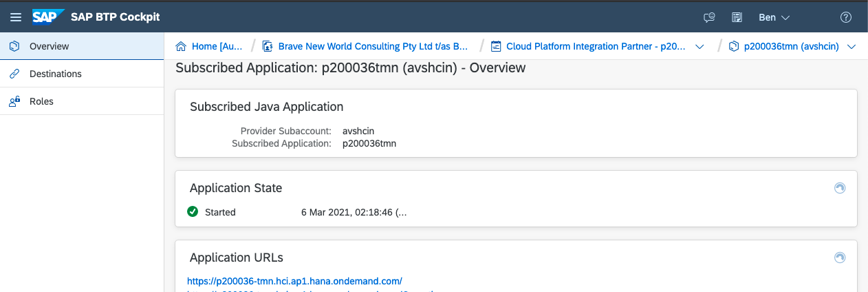Click the green Started status icon

coord(193,212)
